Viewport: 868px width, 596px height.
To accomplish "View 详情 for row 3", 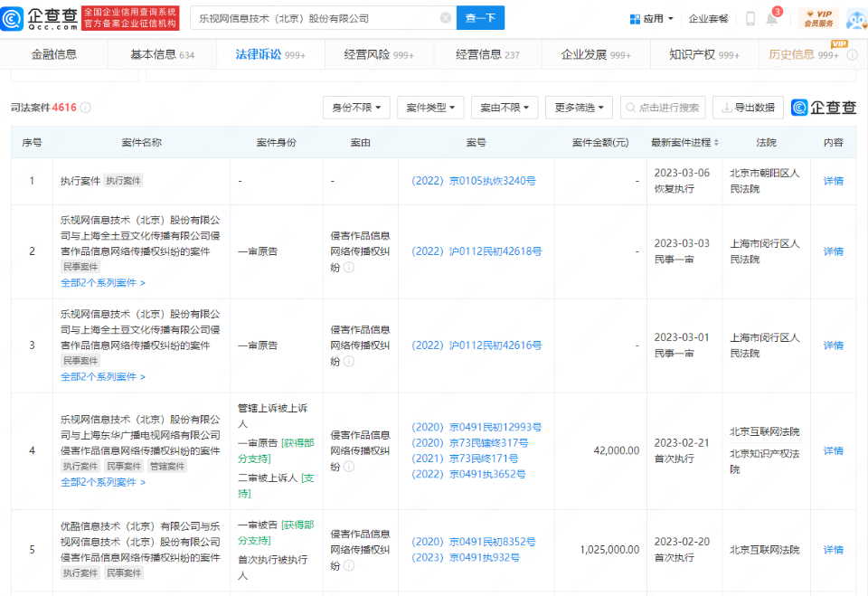I will click(833, 345).
